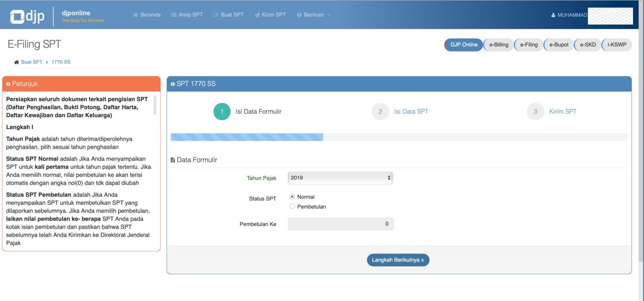644x301 pixels.
Task: Click the Pembetulan Ke input field
Action: tap(340, 224)
